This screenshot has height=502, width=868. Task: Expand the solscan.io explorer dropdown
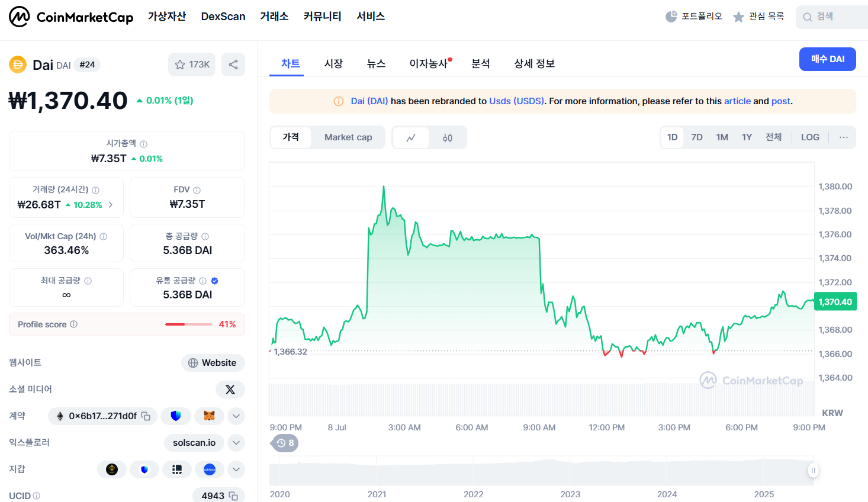[x=236, y=442]
